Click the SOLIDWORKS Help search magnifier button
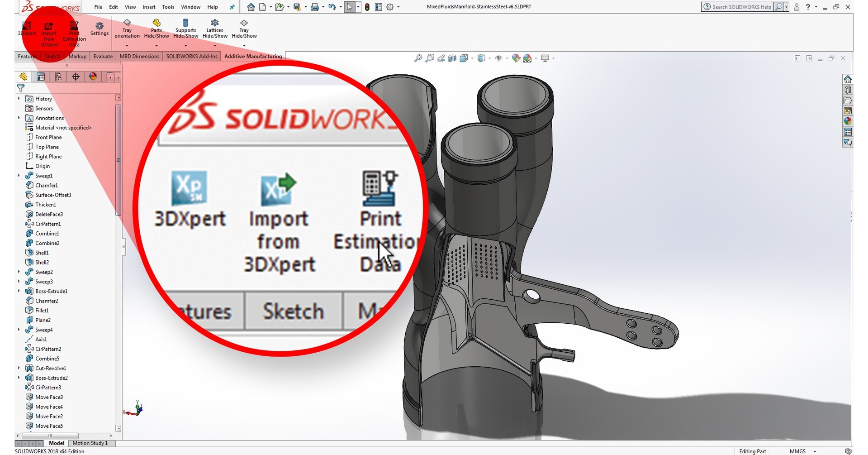868x455 pixels. (779, 7)
